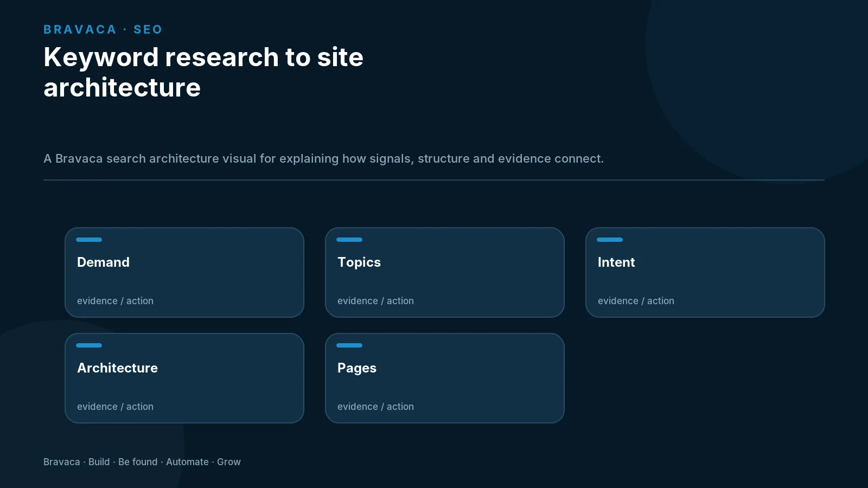The height and width of the screenshot is (488, 868).
Task: Click the Architecture card heading
Action: pos(117,368)
